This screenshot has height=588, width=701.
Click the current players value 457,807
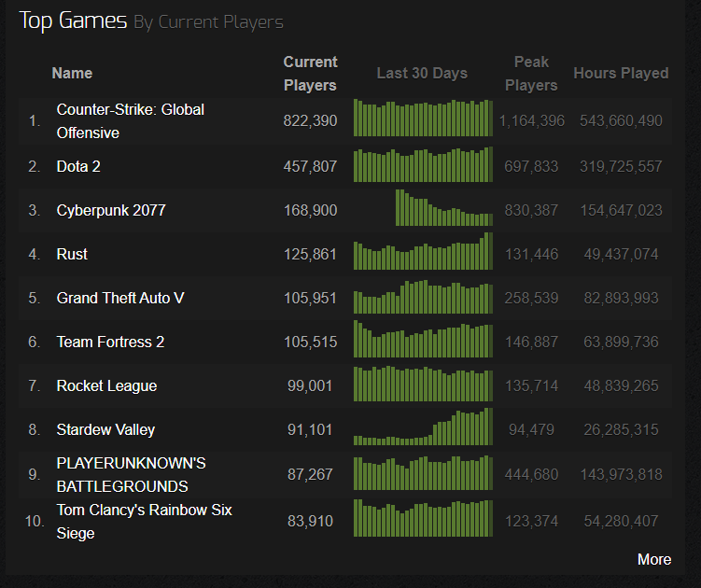pyautogui.click(x=310, y=166)
